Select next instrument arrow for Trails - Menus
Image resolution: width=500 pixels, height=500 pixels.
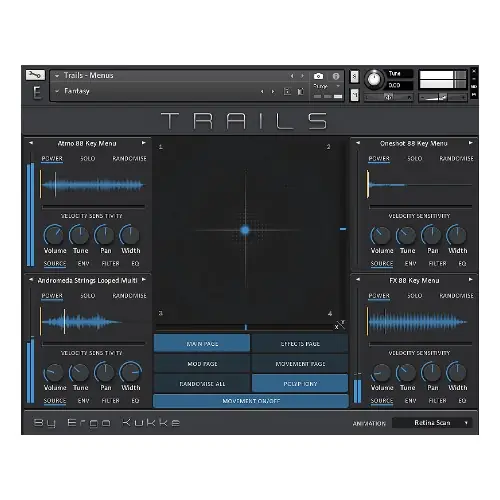pos(302,76)
